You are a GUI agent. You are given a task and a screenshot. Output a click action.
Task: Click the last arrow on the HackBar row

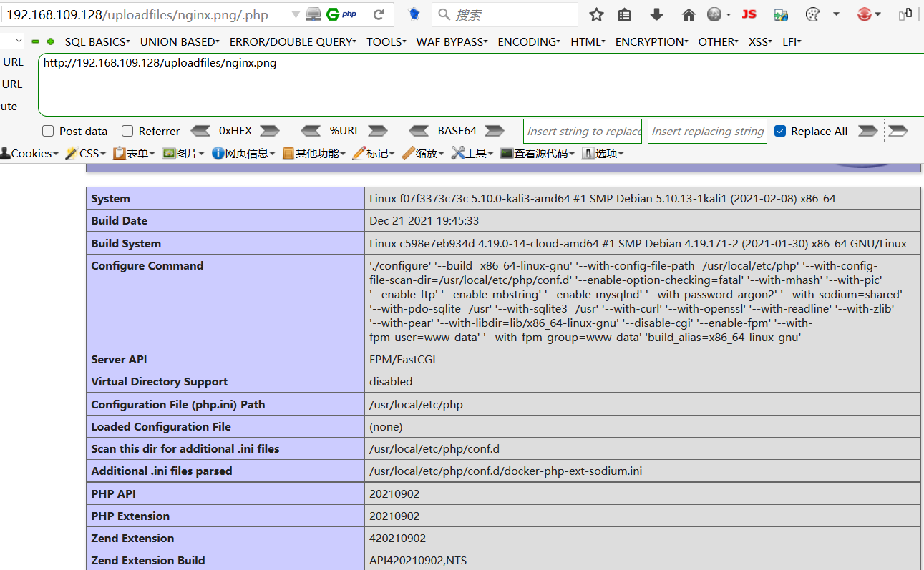[898, 131]
